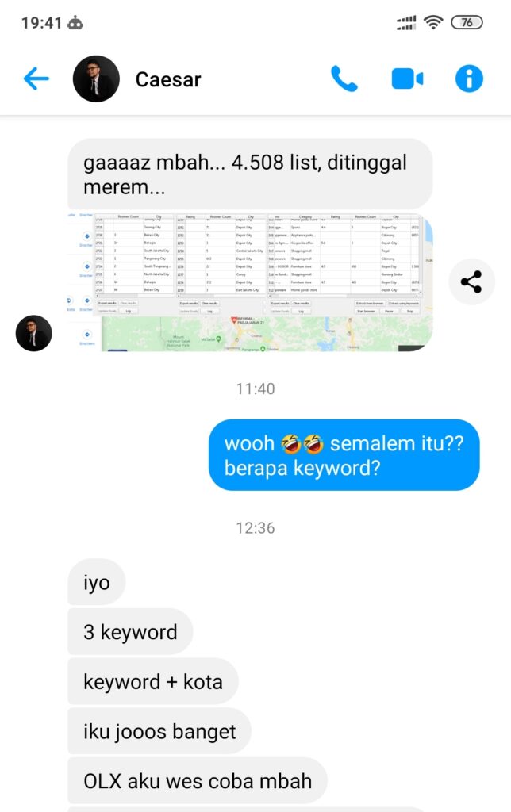511x812 pixels.
Task: Open Caesar's profile picture in header
Action: pos(96,79)
